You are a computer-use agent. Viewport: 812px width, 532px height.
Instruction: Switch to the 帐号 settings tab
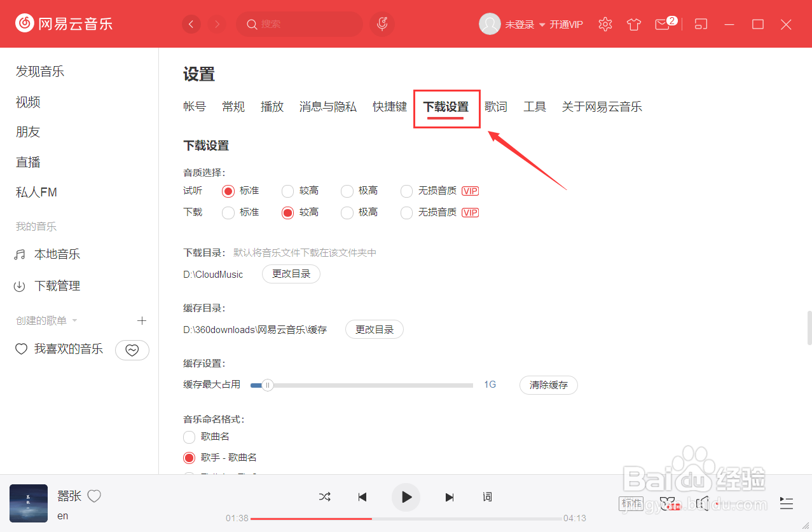pos(195,107)
